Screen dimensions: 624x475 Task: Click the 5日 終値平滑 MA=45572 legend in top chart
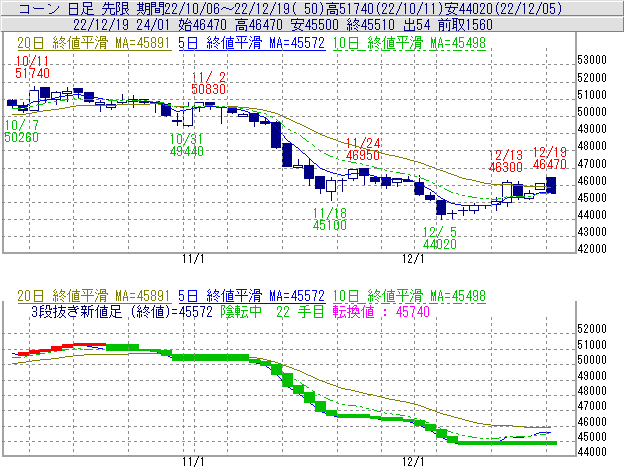[x=252, y=43]
